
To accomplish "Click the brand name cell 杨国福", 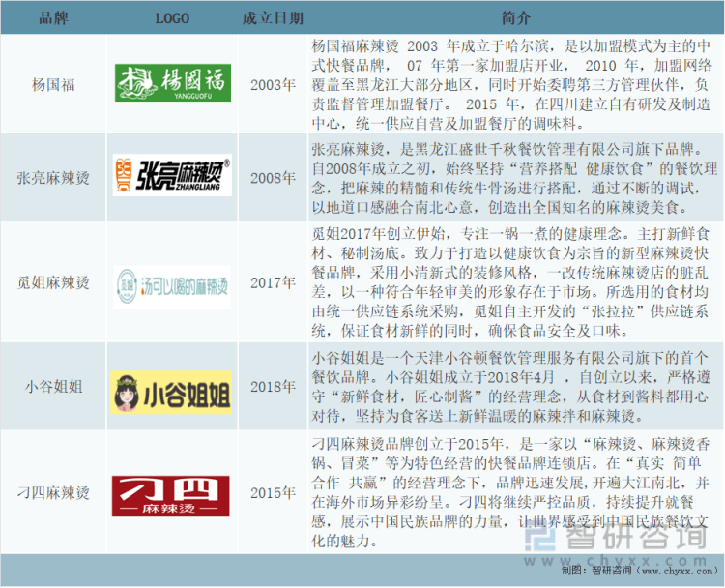I will click(x=53, y=85).
